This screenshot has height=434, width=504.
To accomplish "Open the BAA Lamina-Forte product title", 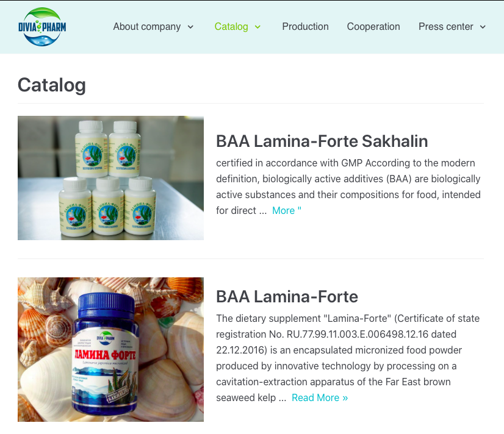I will [x=287, y=297].
